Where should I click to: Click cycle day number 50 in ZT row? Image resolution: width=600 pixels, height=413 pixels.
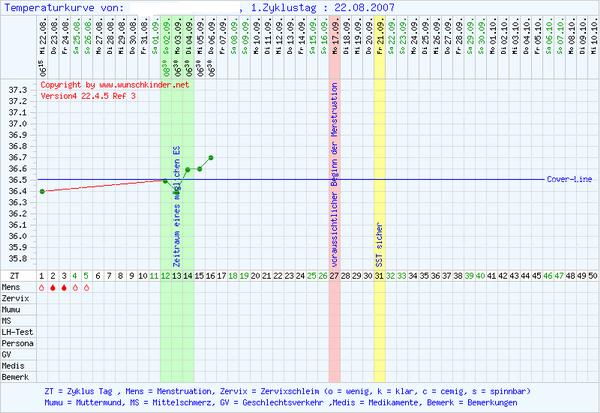[591, 275]
